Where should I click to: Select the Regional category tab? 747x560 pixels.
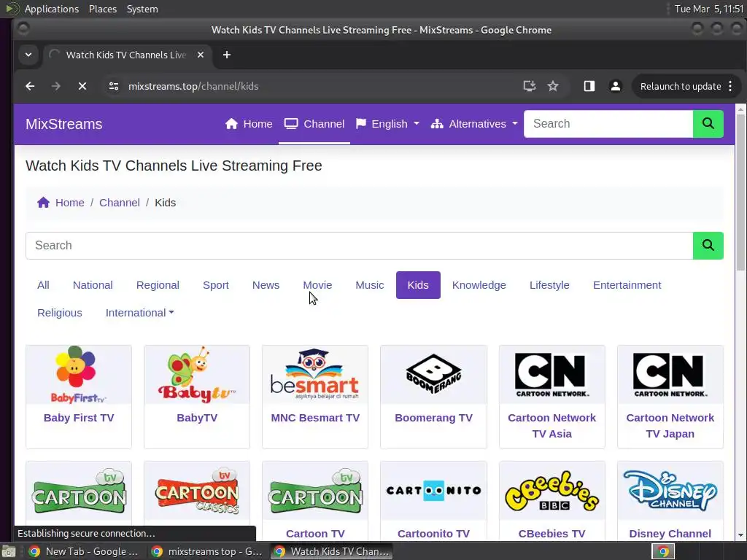tap(158, 285)
